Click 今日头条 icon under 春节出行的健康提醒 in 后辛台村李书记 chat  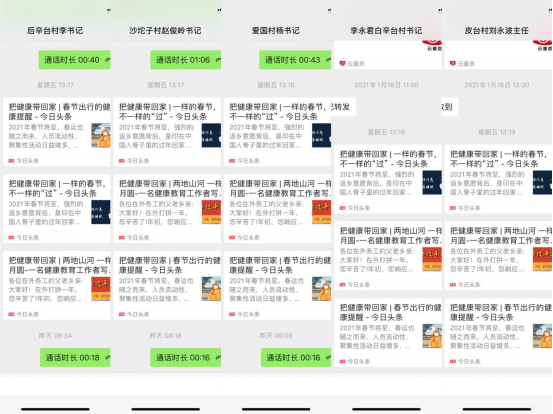tap(11, 161)
